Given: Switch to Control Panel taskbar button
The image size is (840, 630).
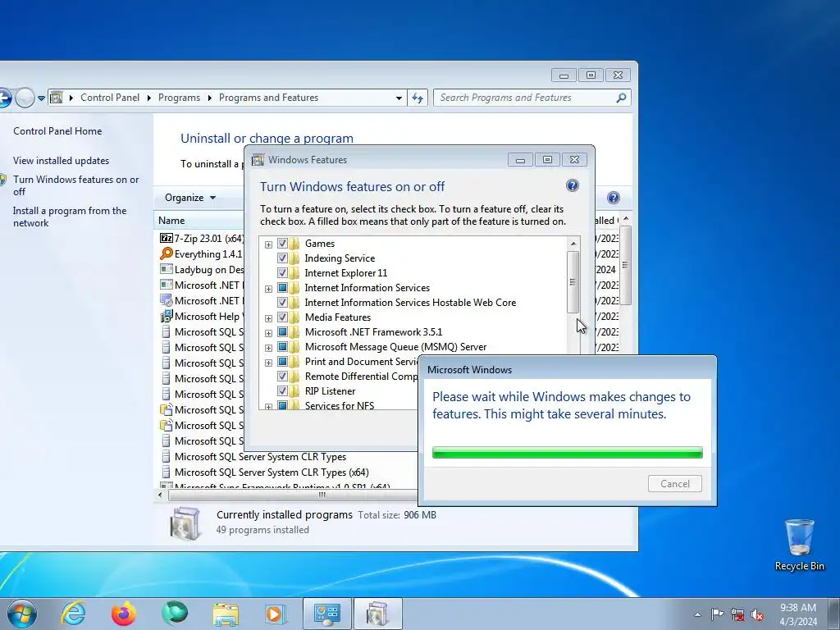Looking at the screenshot, I should [326, 614].
